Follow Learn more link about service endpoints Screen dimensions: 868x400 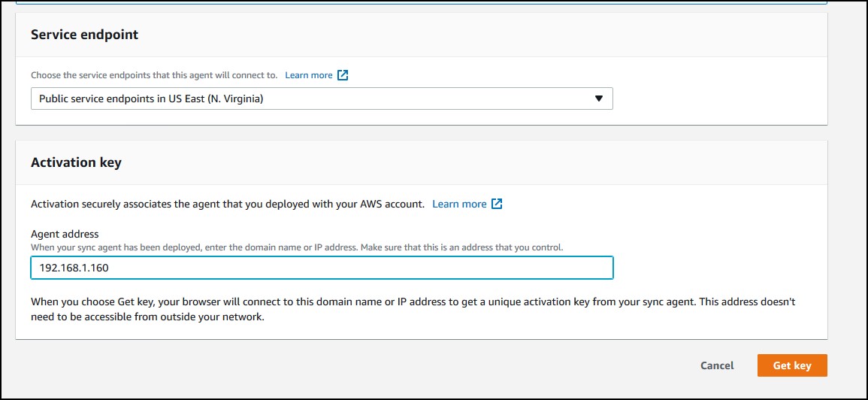(309, 74)
